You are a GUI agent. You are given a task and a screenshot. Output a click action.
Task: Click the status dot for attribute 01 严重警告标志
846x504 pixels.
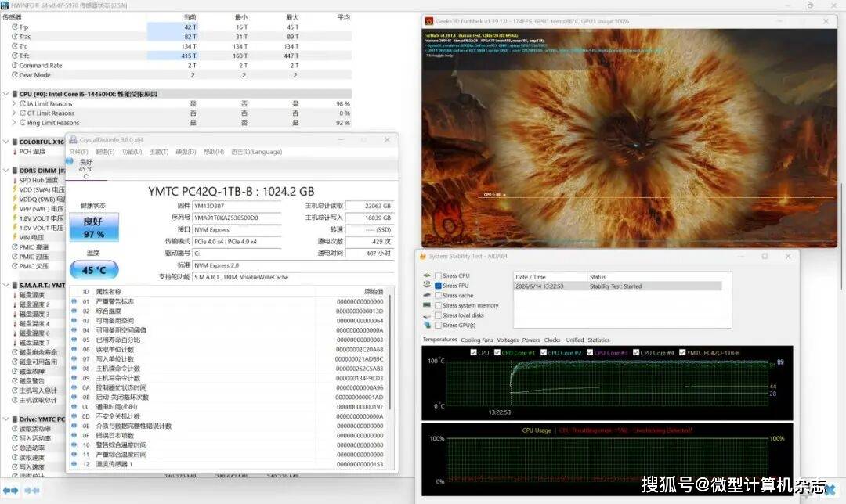(x=74, y=301)
